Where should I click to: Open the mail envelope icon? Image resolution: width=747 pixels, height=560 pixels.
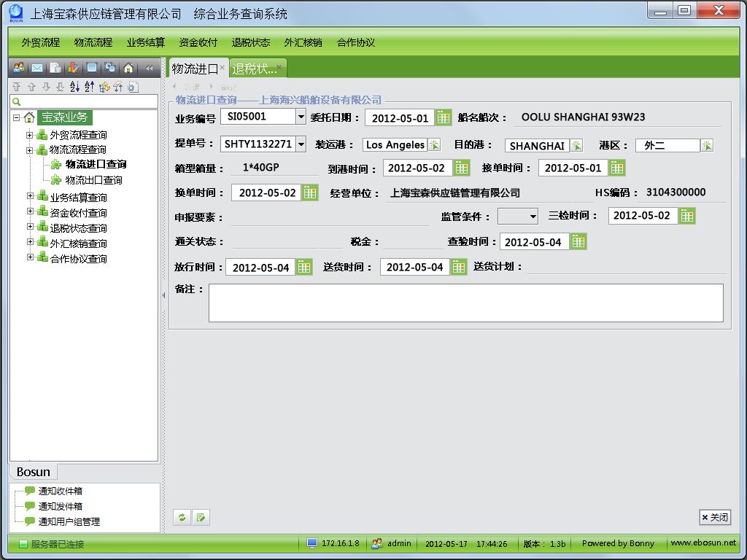[x=36, y=68]
